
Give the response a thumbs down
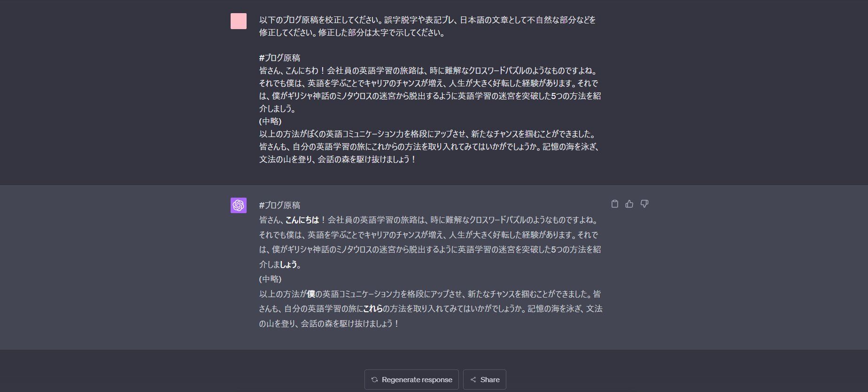(644, 204)
